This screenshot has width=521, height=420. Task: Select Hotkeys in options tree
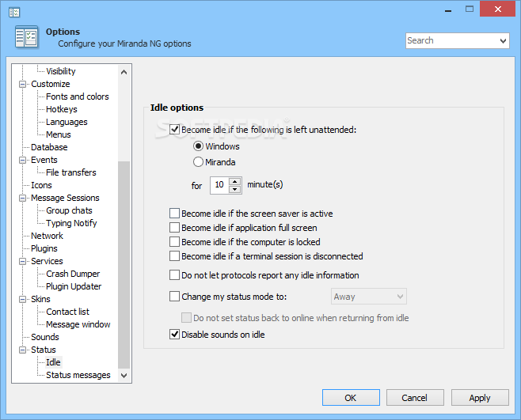pos(62,109)
